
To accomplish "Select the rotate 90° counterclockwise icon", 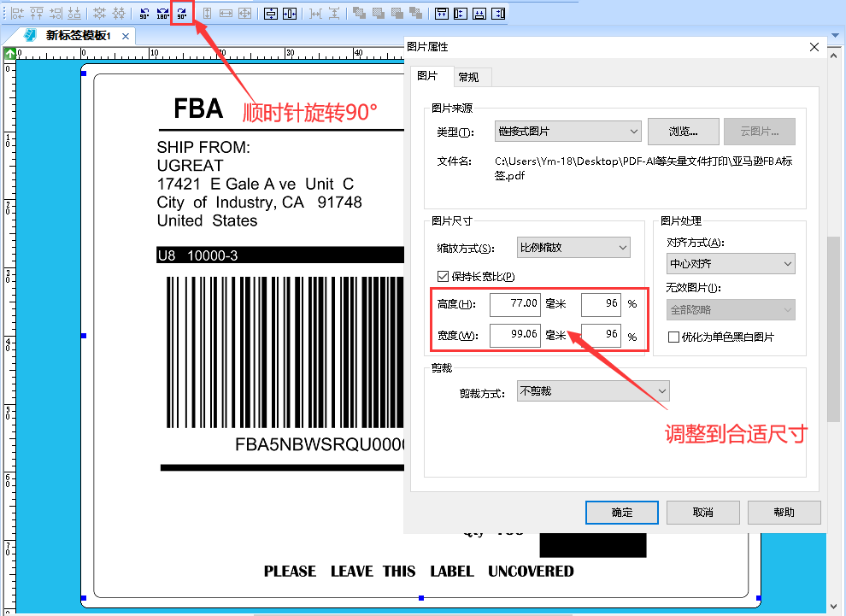I will point(144,13).
